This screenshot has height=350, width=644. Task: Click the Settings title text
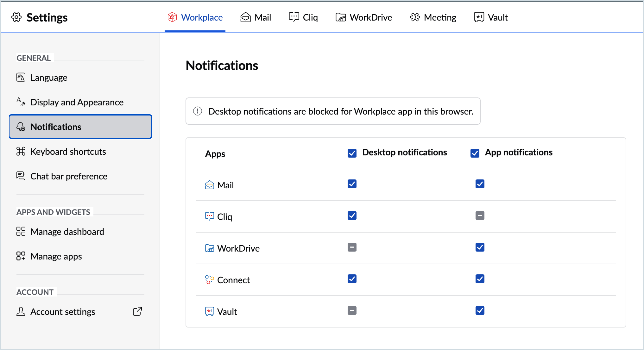pyautogui.click(x=47, y=17)
